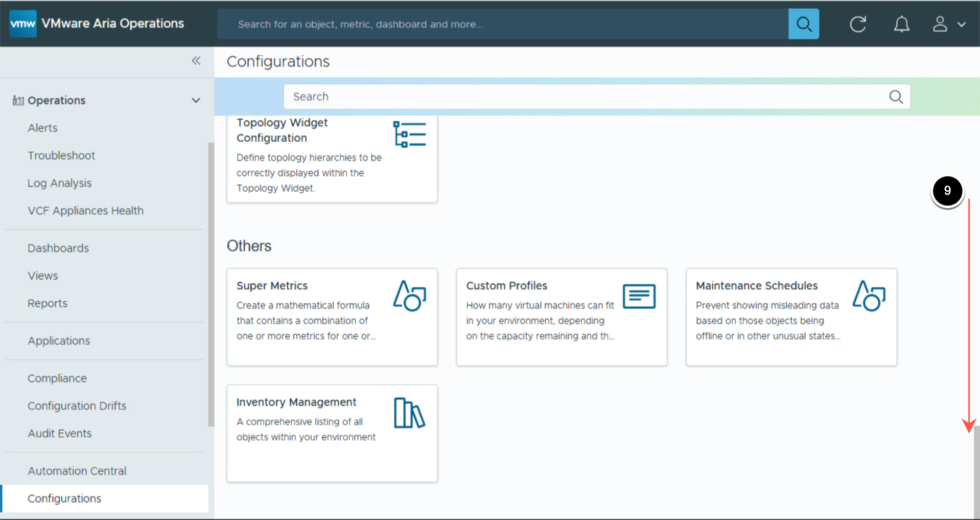Open the Super Metrics title link
The width and height of the screenshot is (980, 520).
pyautogui.click(x=272, y=286)
